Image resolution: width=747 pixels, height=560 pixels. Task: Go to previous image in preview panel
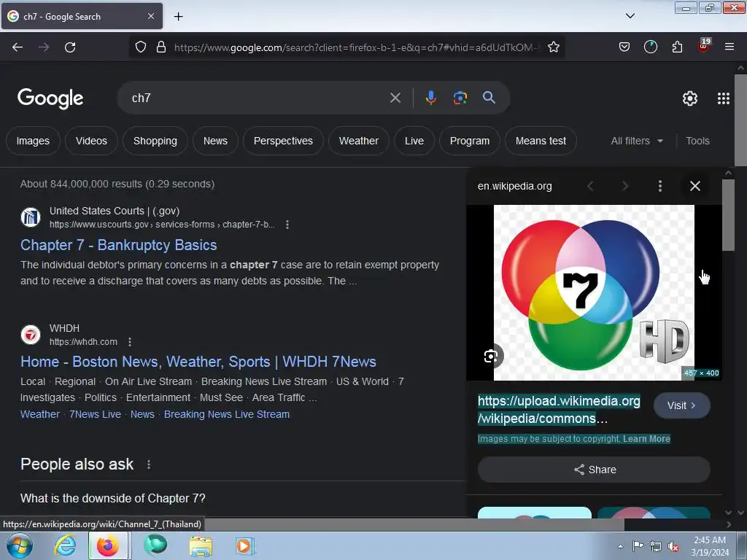point(590,186)
